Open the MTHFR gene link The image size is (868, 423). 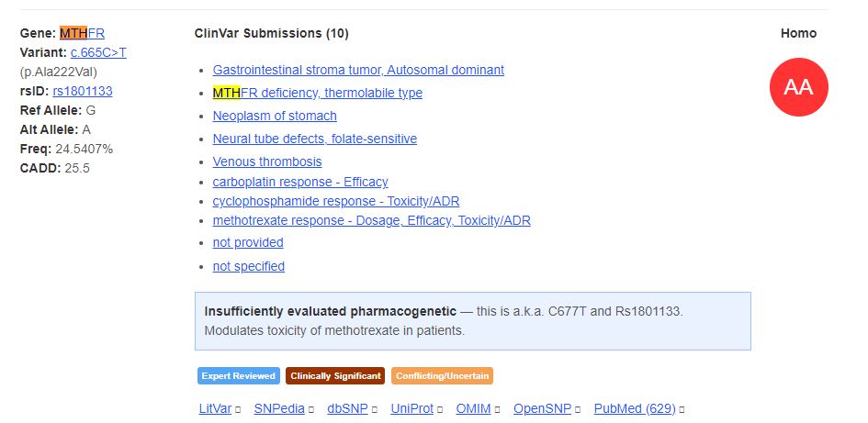click(x=83, y=33)
